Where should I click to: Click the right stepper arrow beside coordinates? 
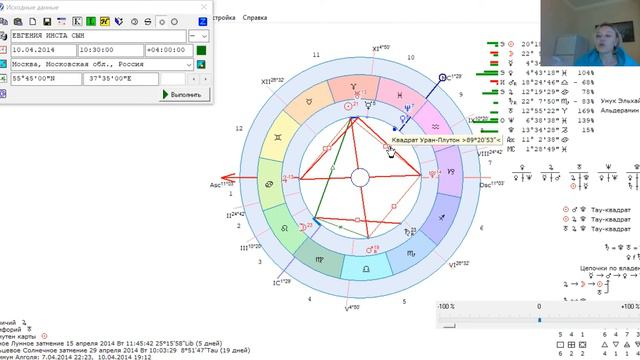[x=205, y=79]
